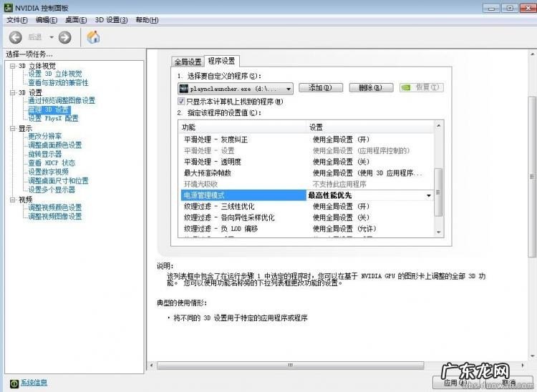The width and height of the screenshot is (537, 392).
Task: Open 调整视频图像设置 task
Action: click(55, 216)
